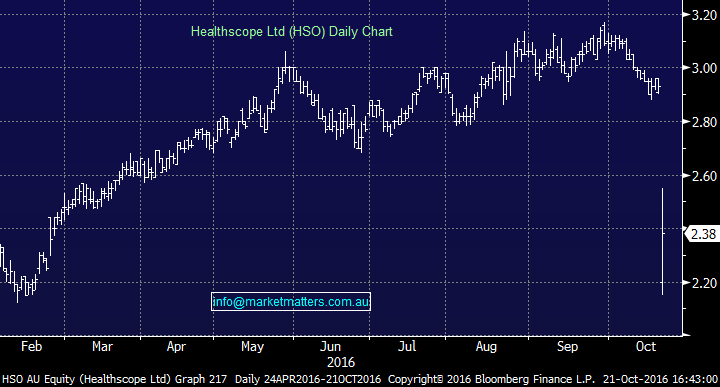Select the Feb month label
The image size is (720, 387).
[x=31, y=346]
